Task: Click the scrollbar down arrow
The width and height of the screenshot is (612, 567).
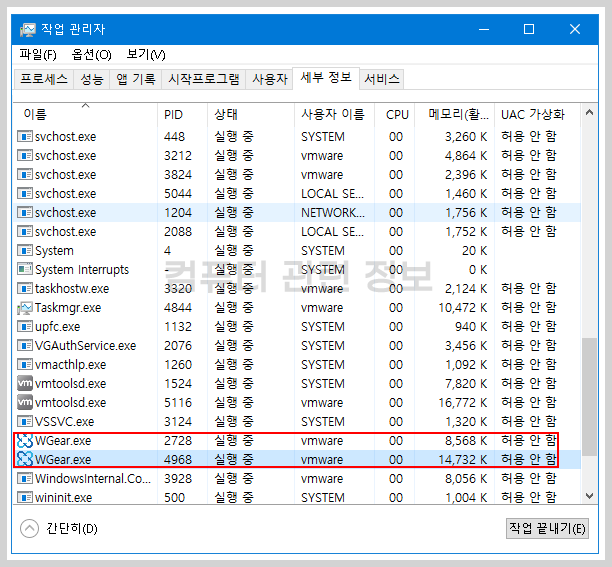Action: tap(589, 496)
